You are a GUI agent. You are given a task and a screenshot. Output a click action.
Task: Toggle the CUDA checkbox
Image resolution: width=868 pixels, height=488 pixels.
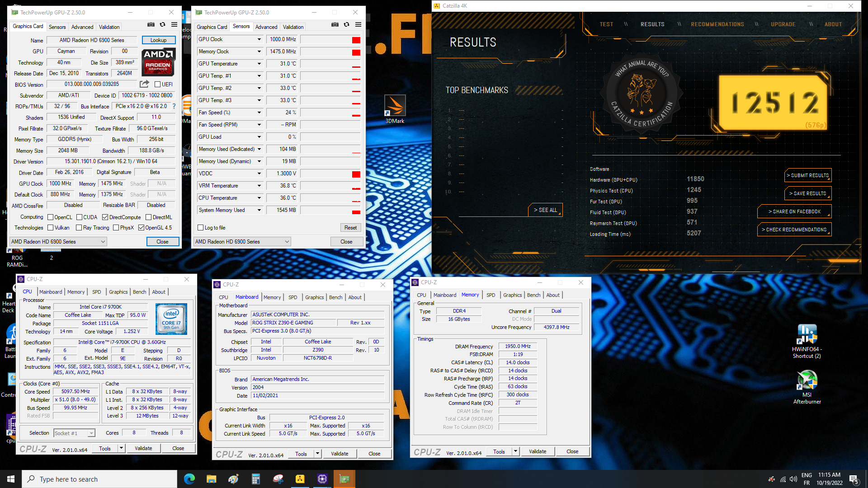(x=79, y=217)
